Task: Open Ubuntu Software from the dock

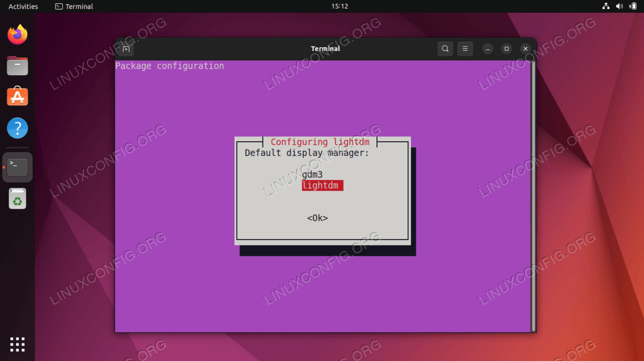Action: point(18,97)
